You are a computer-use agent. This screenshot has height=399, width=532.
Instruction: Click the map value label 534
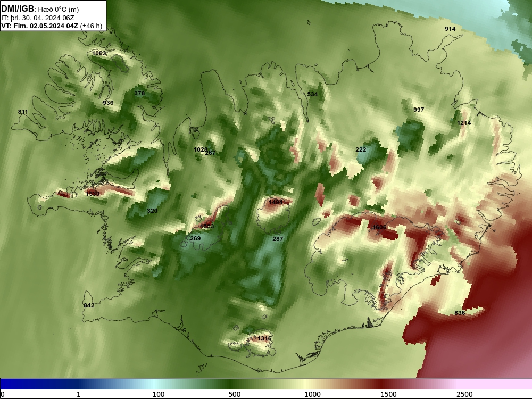point(312,94)
